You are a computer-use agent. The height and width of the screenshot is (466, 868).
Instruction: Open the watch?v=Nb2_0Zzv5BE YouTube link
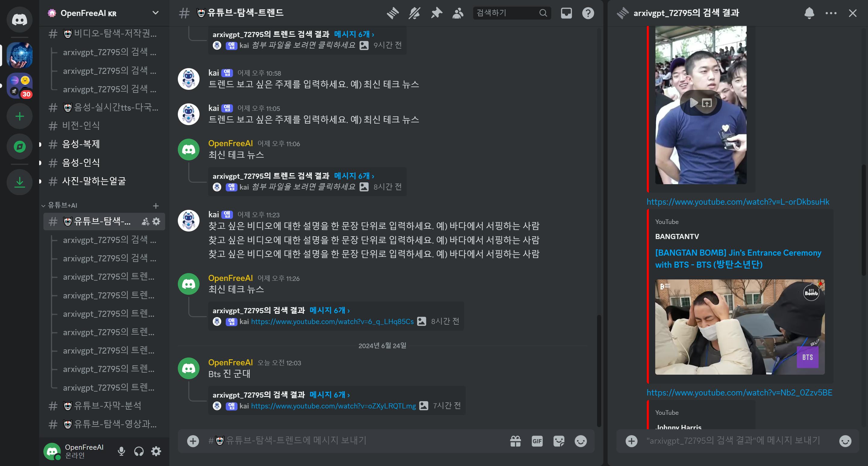[739, 392]
